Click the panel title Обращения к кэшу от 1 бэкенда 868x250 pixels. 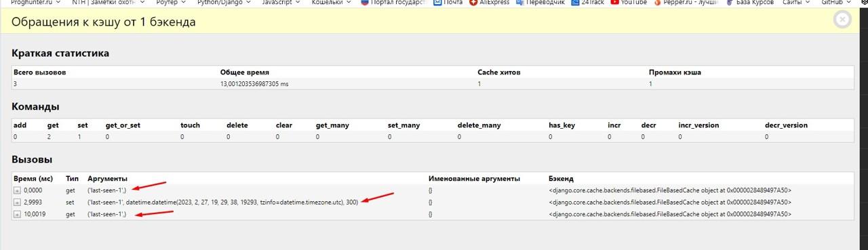click(104, 22)
